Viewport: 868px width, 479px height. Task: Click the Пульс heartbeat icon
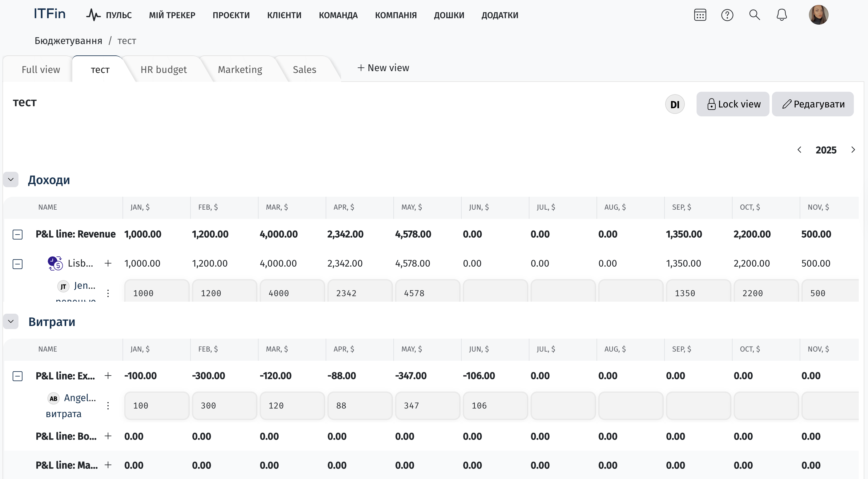point(93,15)
